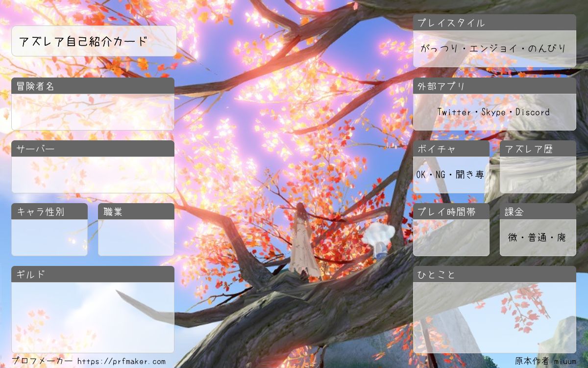Select 廃 under 課金
Screen dimensions: 588x368
(x=562, y=237)
